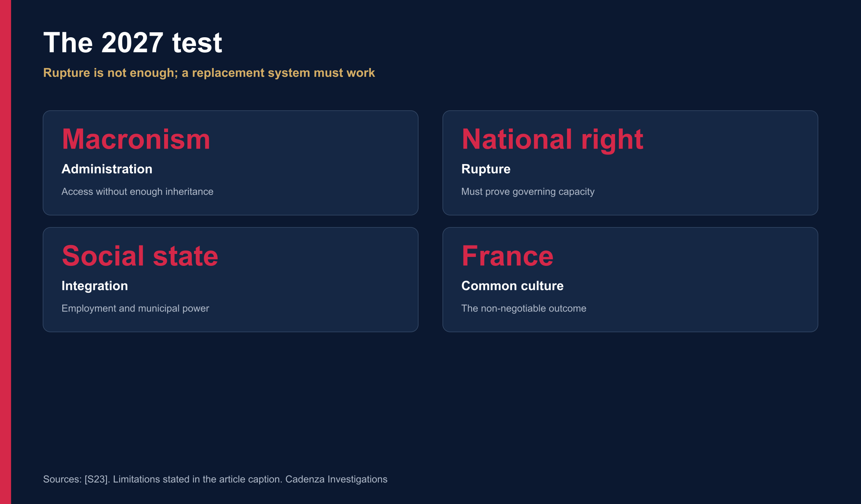Click the 'National right' heading

click(x=552, y=140)
